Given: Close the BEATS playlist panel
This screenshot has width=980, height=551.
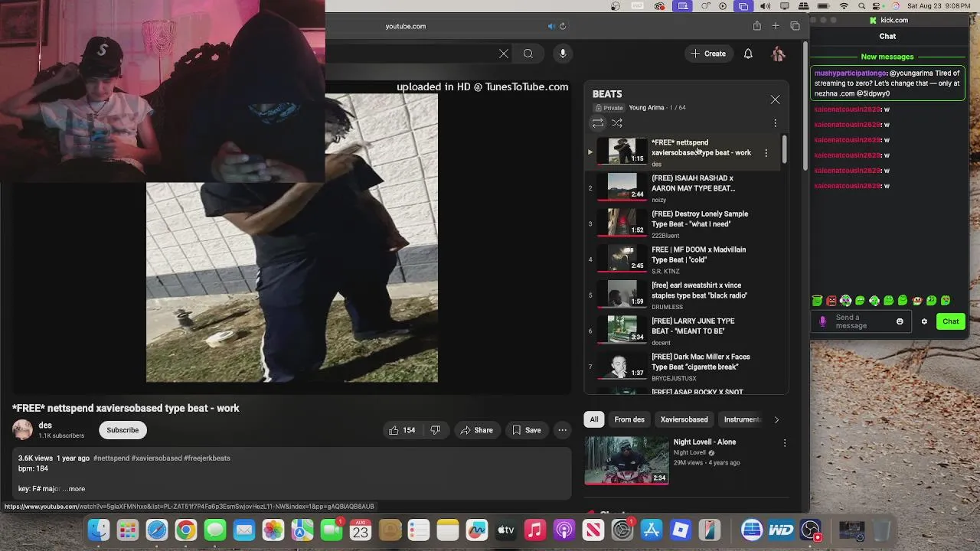Looking at the screenshot, I should 775,99.
